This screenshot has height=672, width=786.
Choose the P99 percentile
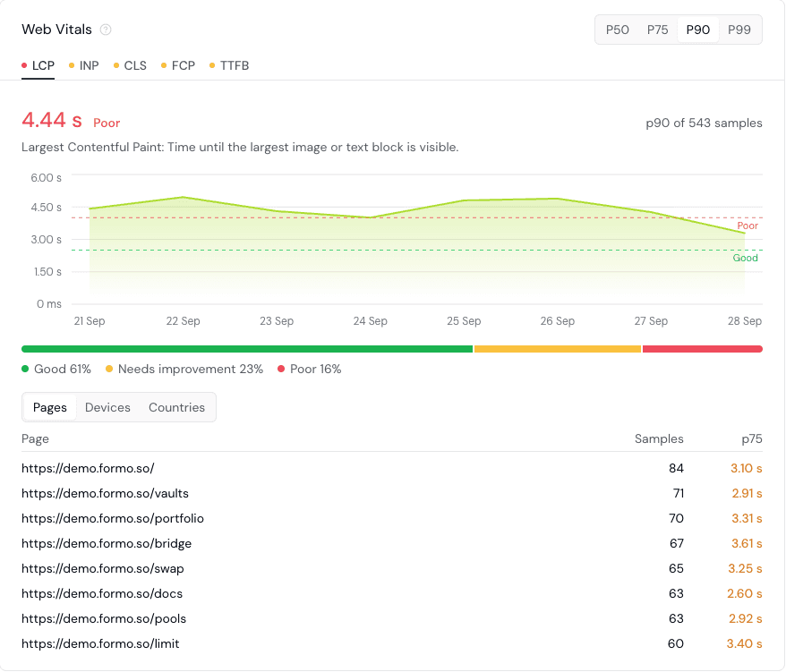click(739, 30)
